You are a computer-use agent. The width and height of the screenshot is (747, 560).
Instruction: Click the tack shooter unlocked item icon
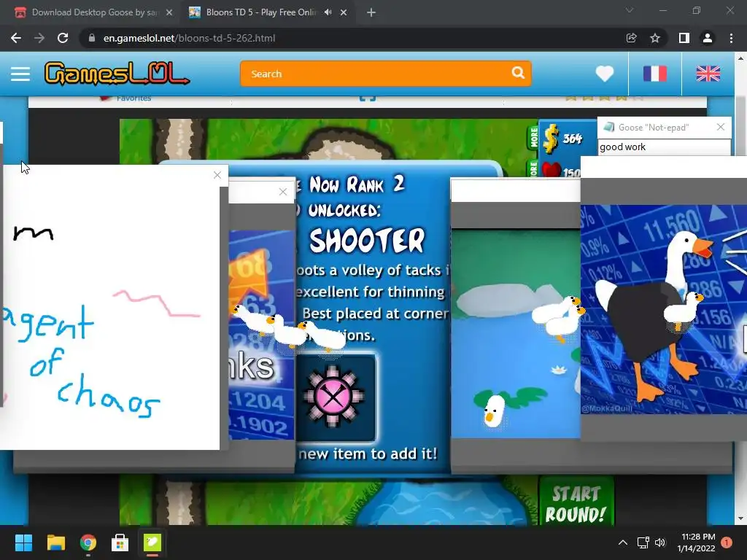[x=334, y=397]
